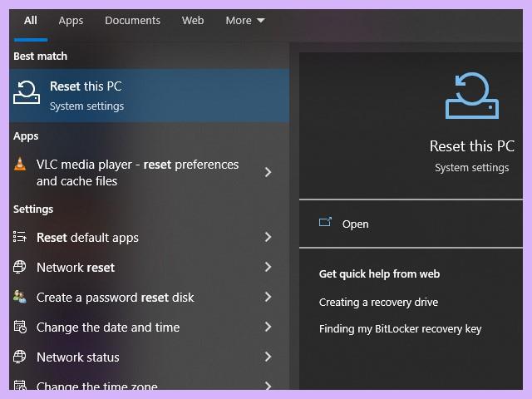The height and width of the screenshot is (399, 532).
Task: Click the Reset this PC title in preview
Action: click(x=472, y=146)
